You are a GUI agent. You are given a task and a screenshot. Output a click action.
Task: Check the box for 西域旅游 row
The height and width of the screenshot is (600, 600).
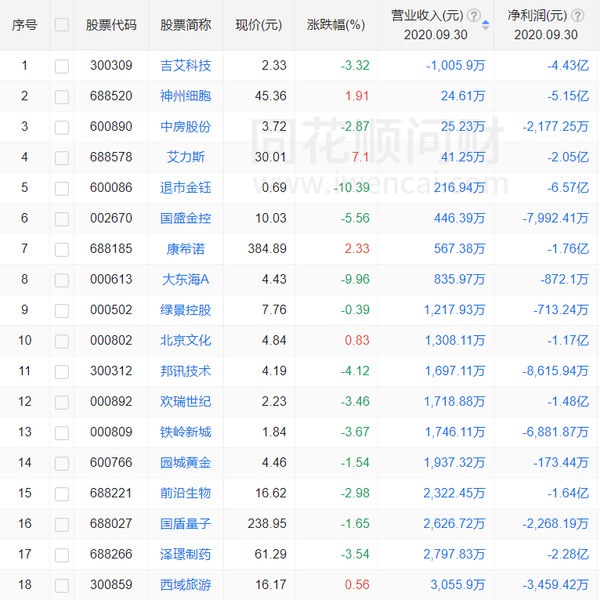click(x=62, y=585)
